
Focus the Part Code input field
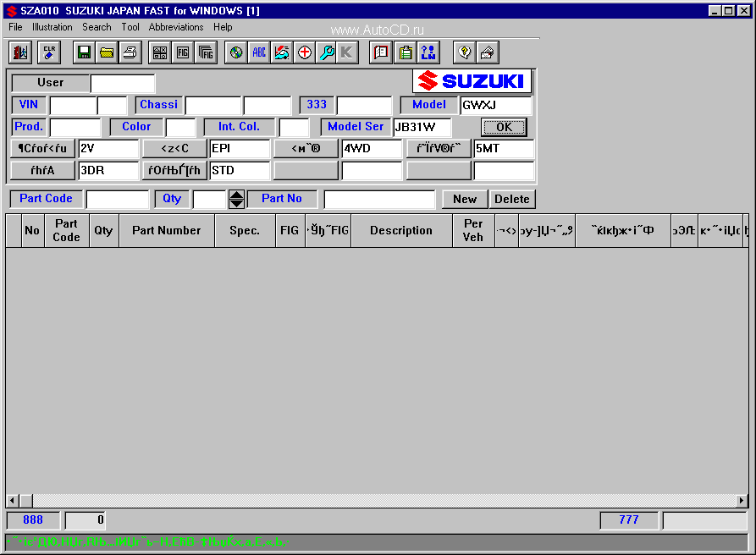coord(118,199)
